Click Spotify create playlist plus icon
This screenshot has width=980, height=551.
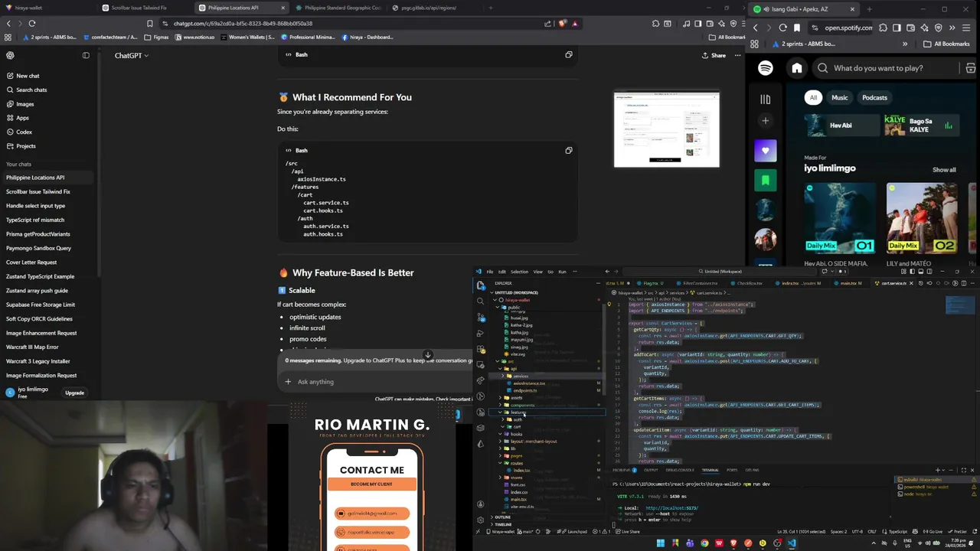[x=765, y=120]
